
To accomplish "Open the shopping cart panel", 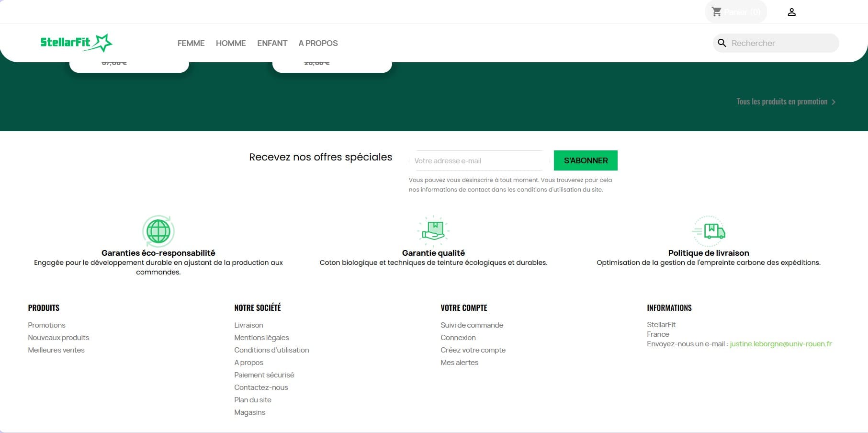I will click(735, 11).
